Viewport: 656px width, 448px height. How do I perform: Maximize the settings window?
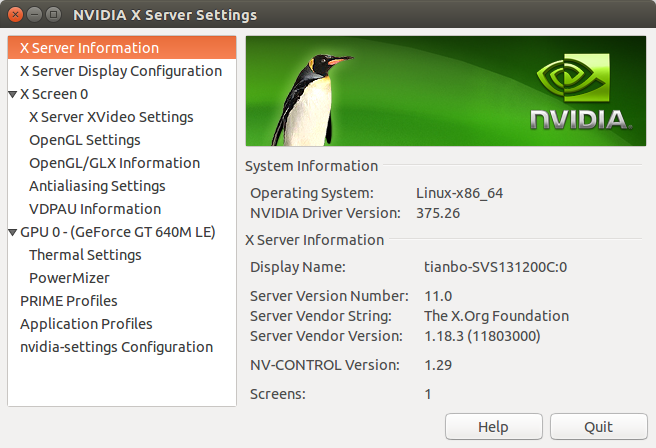tap(53, 15)
